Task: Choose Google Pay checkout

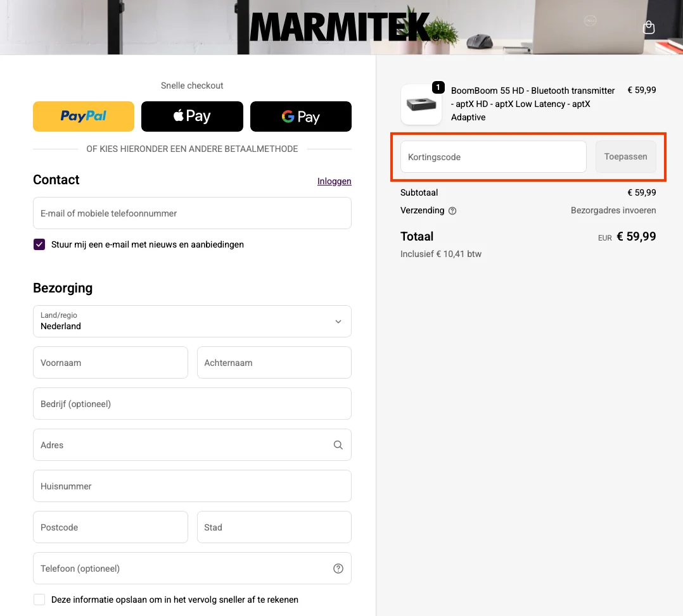Action: pyautogui.click(x=300, y=116)
